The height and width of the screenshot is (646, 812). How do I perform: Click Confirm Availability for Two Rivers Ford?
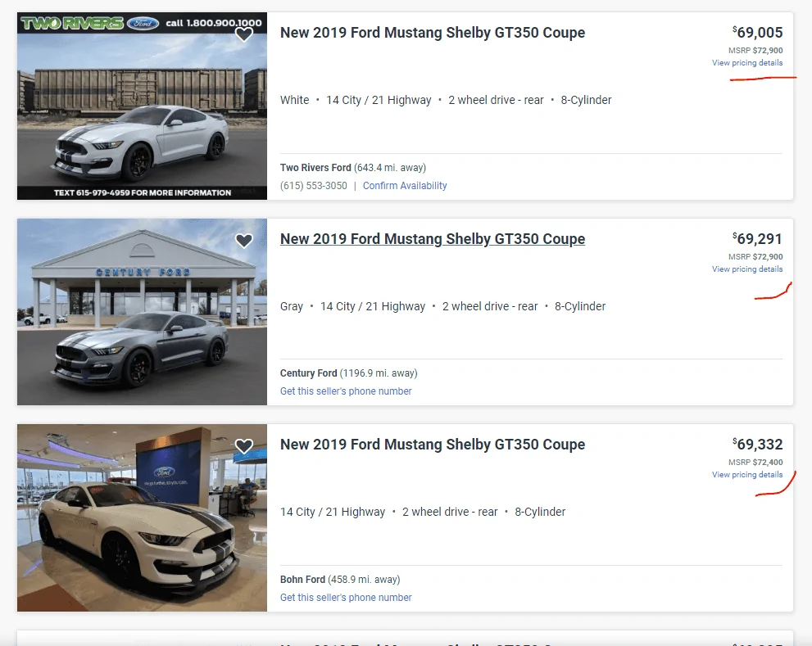(405, 186)
